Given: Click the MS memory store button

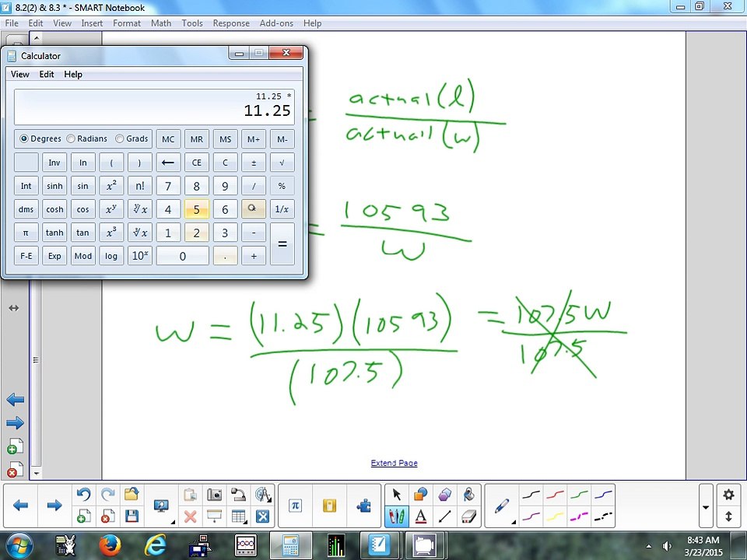Looking at the screenshot, I should pyautogui.click(x=225, y=139).
